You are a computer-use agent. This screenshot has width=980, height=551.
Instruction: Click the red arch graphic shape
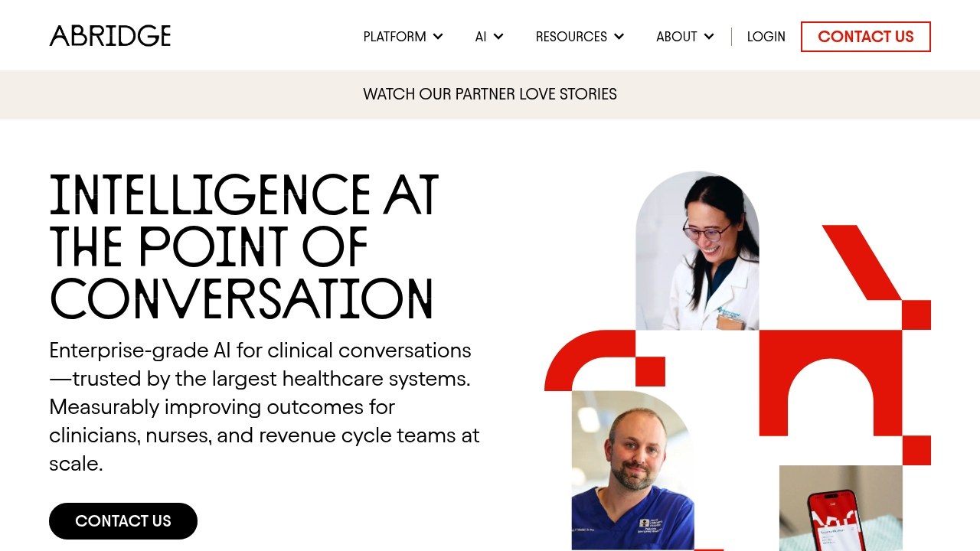831,383
